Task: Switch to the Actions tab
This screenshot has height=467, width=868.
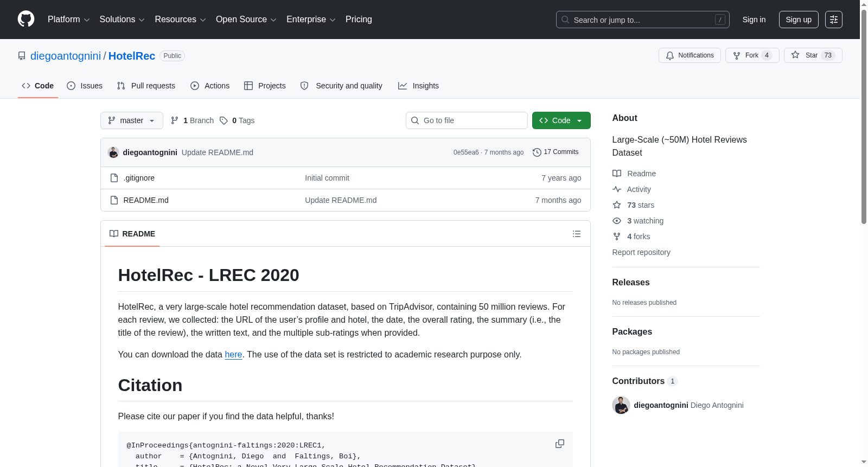Action: [210, 86]
